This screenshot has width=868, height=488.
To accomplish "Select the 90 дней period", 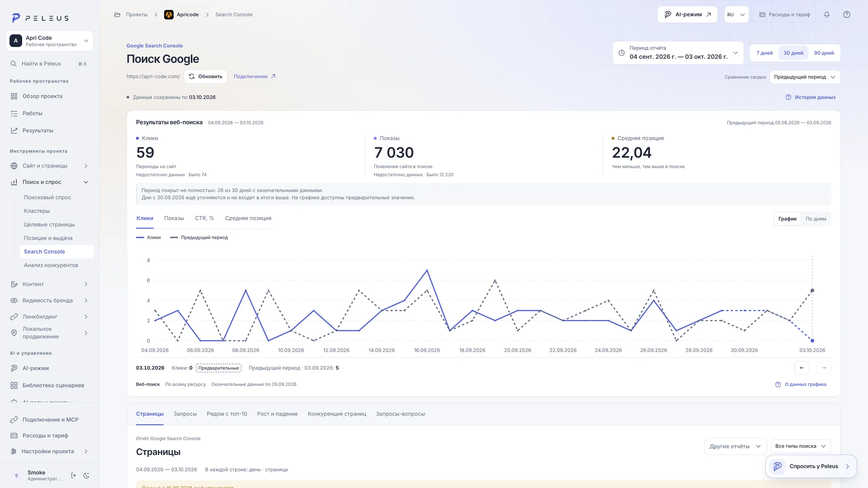I will click(x=824, y=53).
